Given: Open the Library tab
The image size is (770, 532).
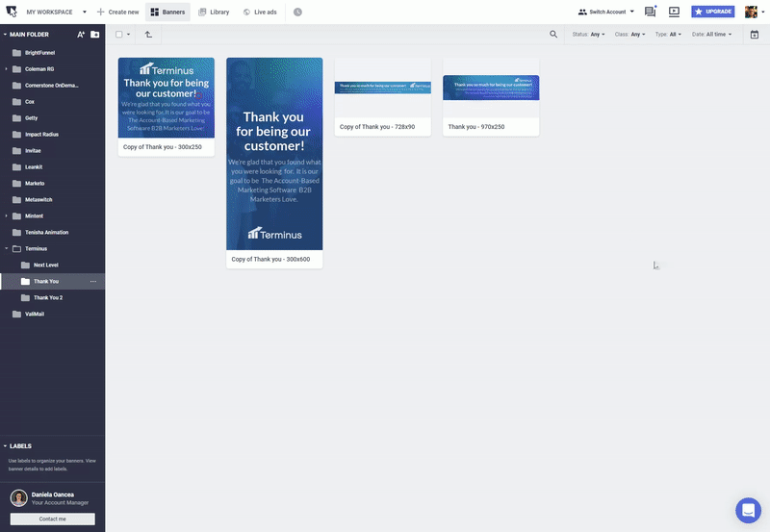Looking at the screenshot, I should coord(214,12).
